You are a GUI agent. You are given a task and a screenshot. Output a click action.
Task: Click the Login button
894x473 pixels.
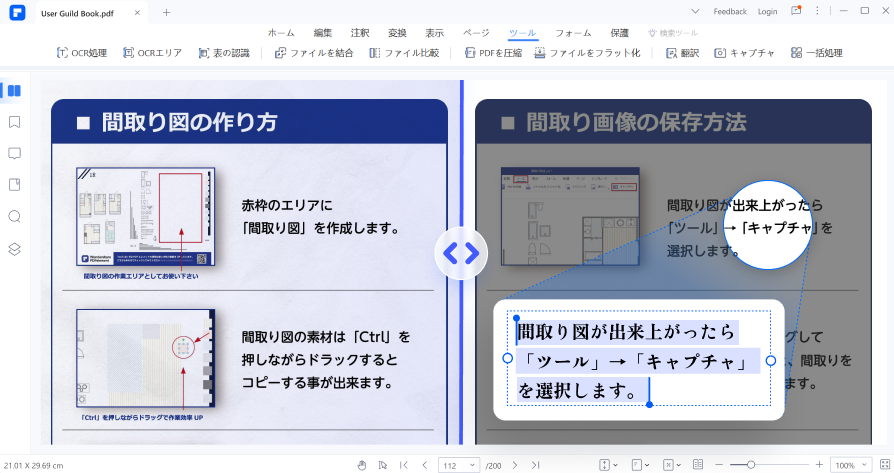pyautogui.click(x=767, y=11)
